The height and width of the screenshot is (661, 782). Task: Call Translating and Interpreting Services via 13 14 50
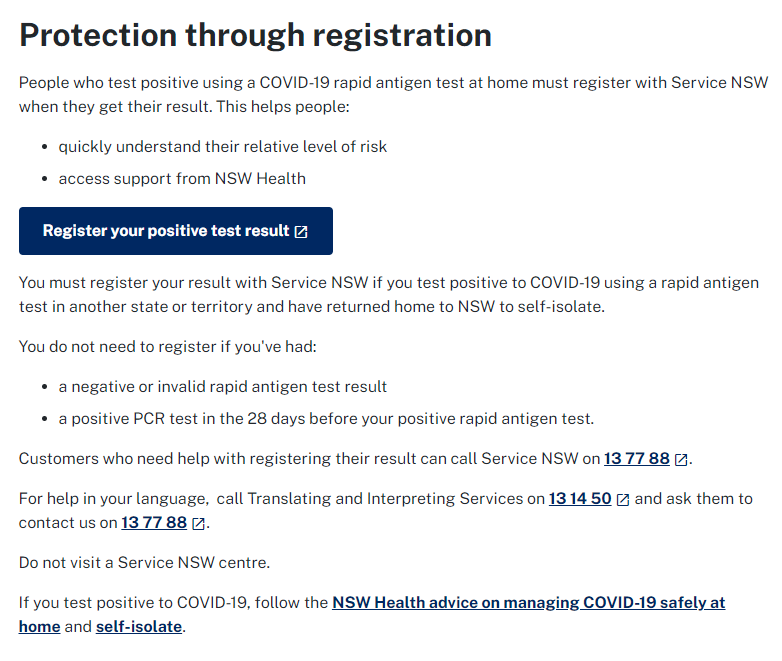(x=580, y=498)
